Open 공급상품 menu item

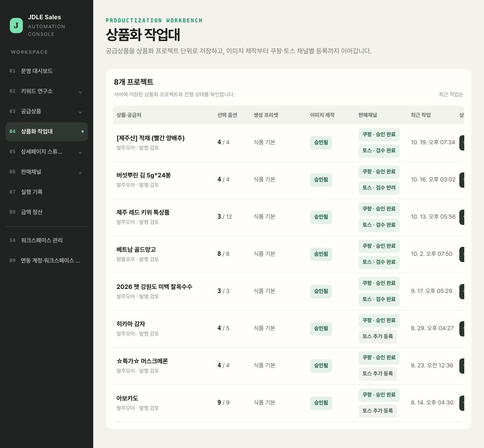point(47,112)
